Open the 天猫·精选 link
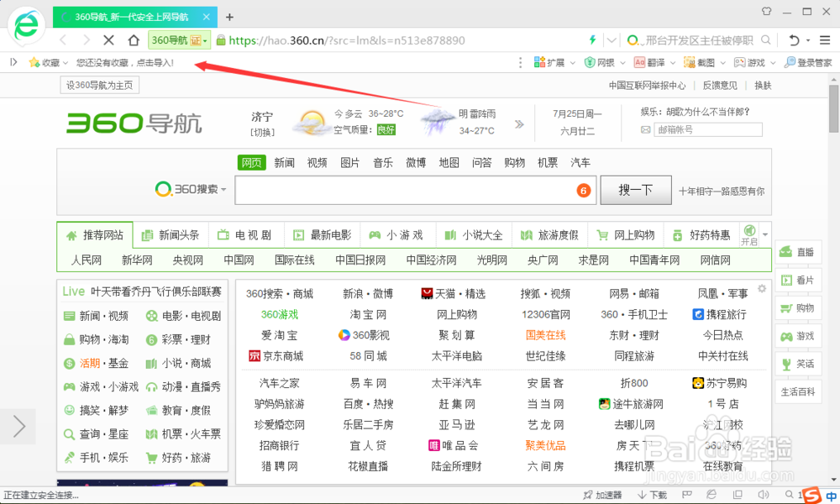 pyautogui.click(x=454, y=294)
